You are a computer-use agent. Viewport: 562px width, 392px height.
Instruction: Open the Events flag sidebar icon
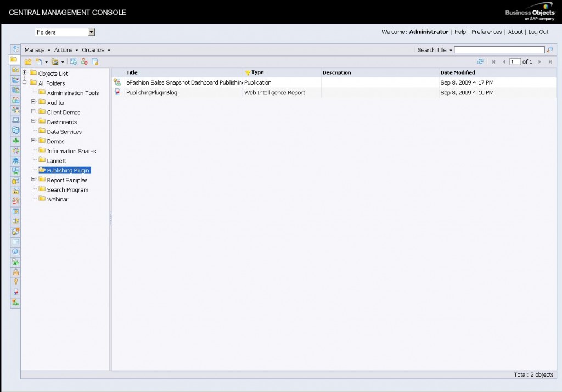pos(15,221)
